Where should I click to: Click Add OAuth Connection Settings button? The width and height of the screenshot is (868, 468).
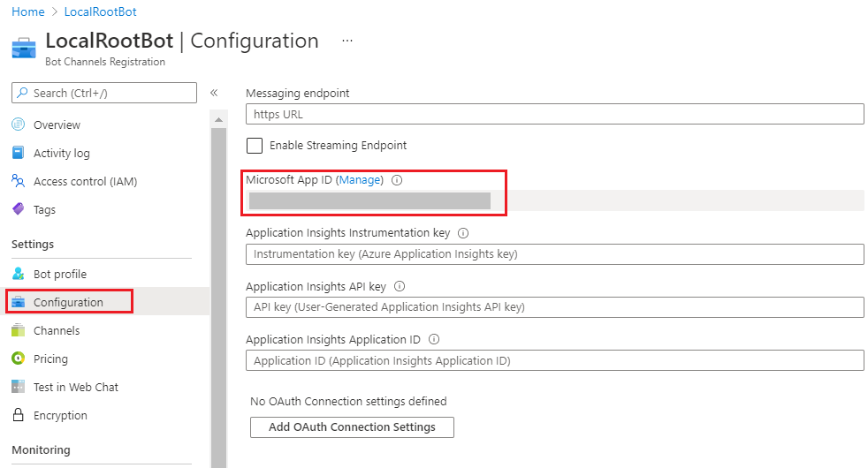352,427
